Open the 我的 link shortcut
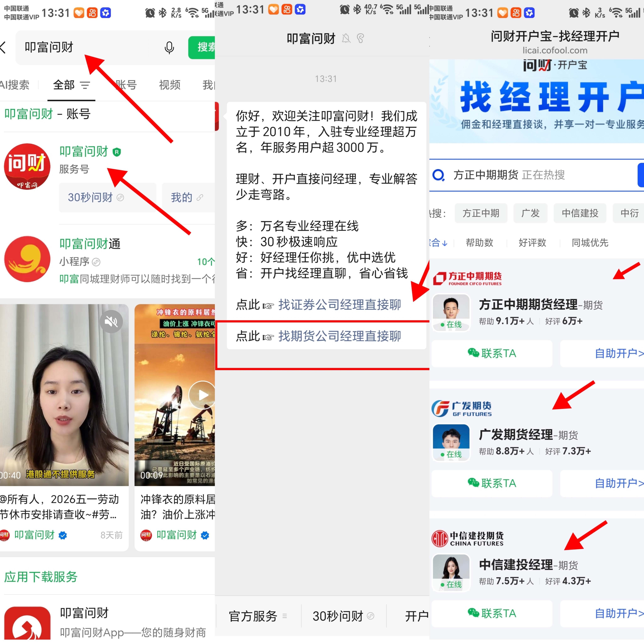 [x=188, y=197]
